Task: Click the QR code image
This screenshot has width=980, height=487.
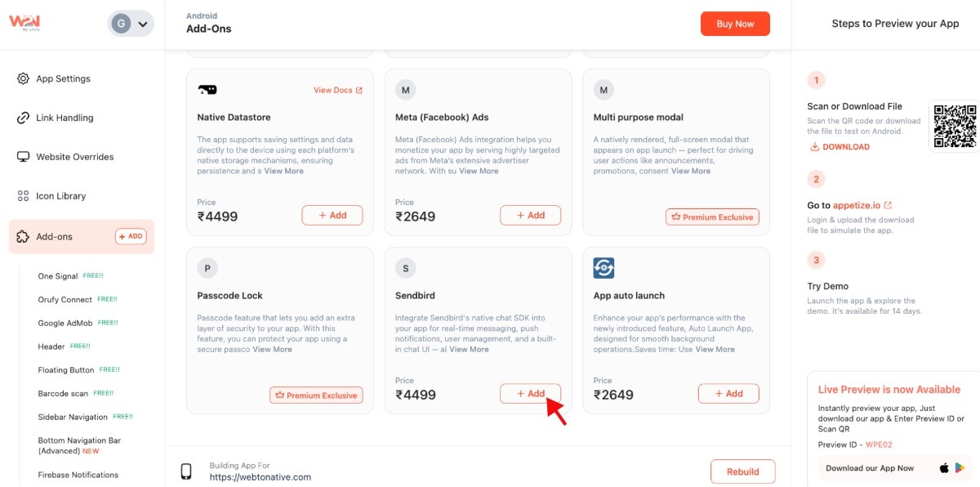Action: 955,126
